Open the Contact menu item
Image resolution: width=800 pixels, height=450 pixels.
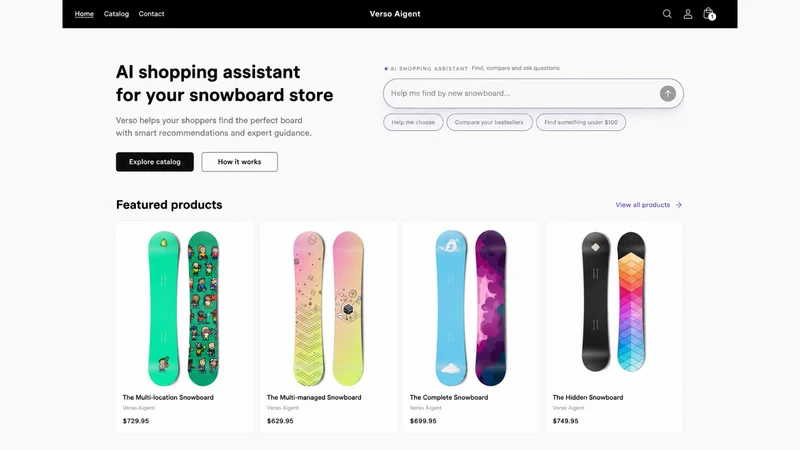click(x=152, y=14)
